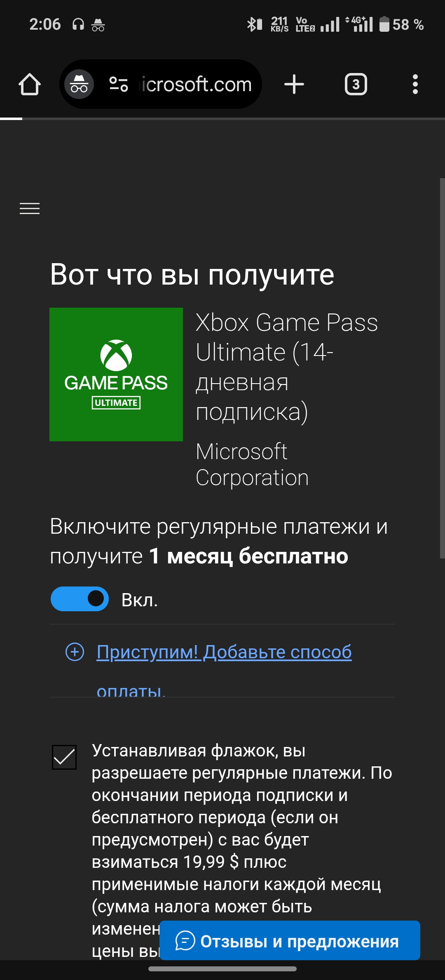Select the product title Xbox Game Pass Ultimate

[287, 367]
